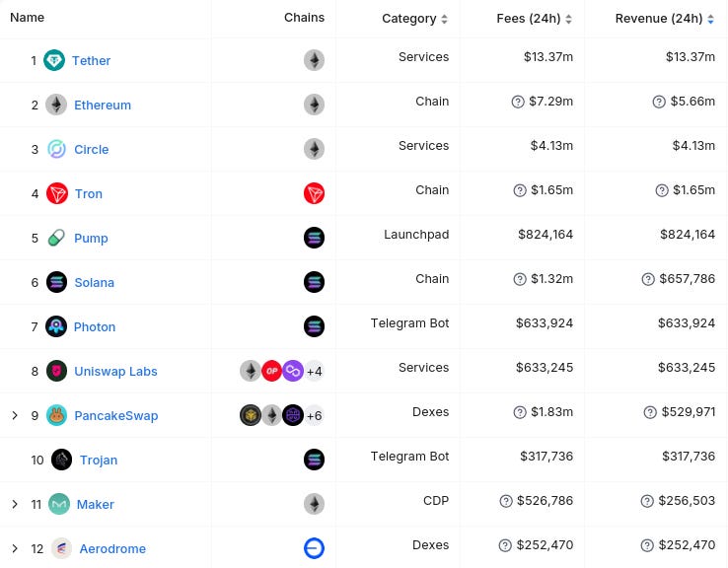Click the help icon beside Solana revenue $657,786
This screenshot has height=568, width=728.
pyautogui.click(x=648, y=279)
